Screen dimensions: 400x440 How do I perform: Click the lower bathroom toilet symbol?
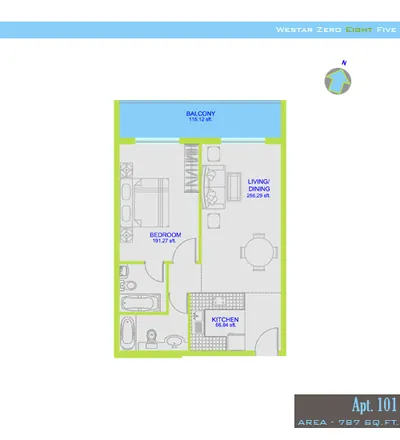[152, 339]
